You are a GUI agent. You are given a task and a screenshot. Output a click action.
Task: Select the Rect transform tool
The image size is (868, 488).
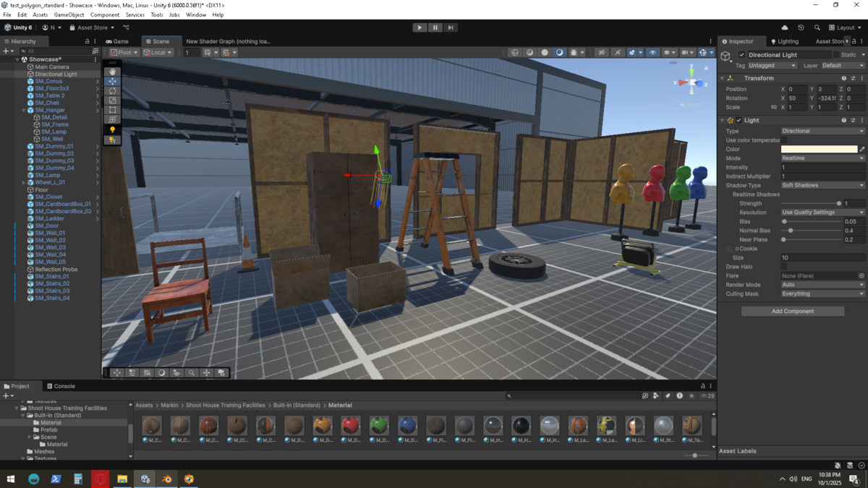click(x=112, y=110)
